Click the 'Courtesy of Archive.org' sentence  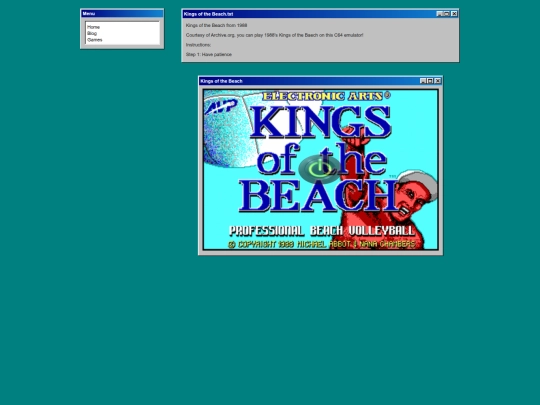click(274, 35)
